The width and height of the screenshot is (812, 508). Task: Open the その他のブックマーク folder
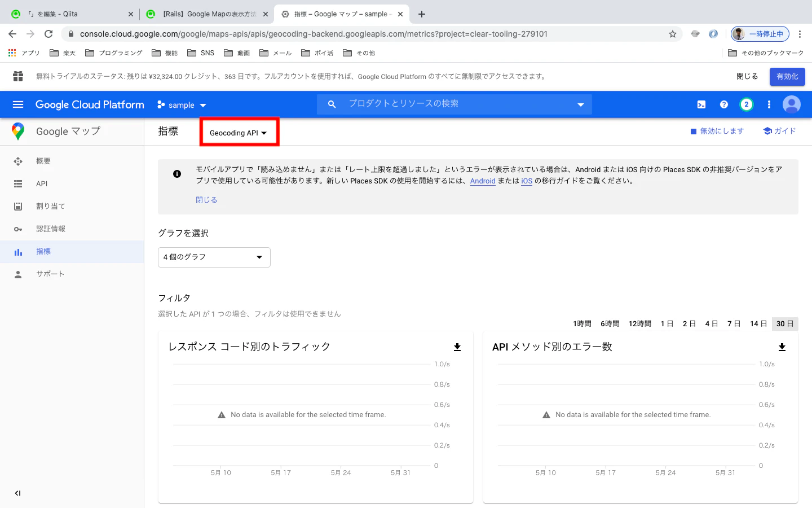(766, 53)
